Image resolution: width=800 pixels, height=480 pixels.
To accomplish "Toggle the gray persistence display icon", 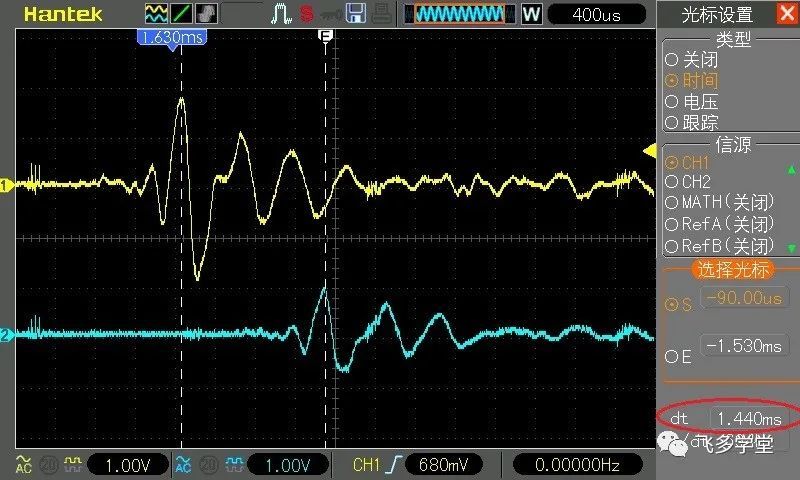I will [x=206, y=13].
